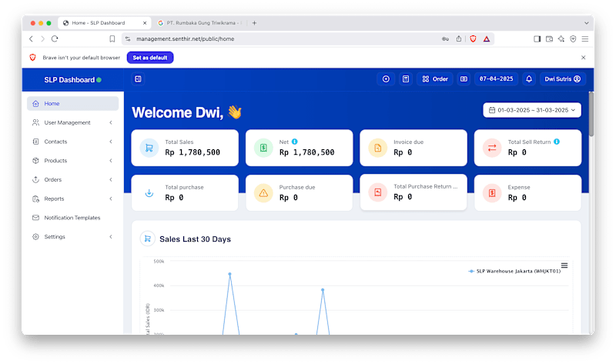Click the Home house icon

[35, 103]
